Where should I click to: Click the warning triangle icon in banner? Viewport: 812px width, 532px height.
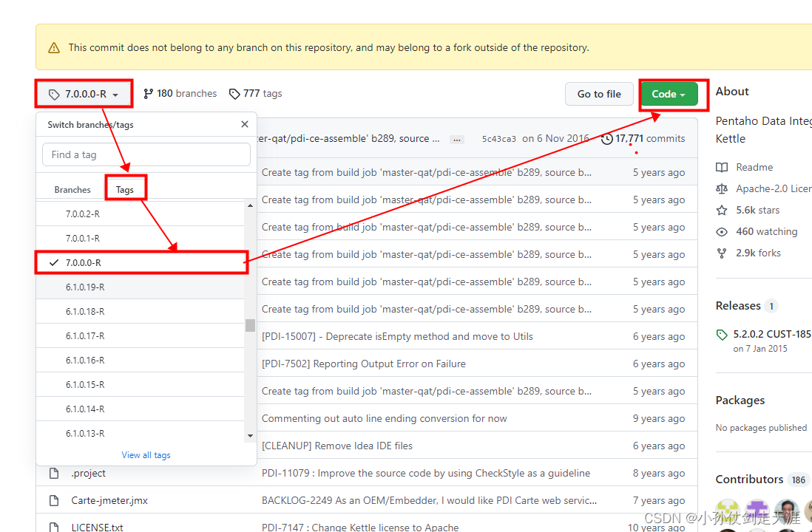54,47
